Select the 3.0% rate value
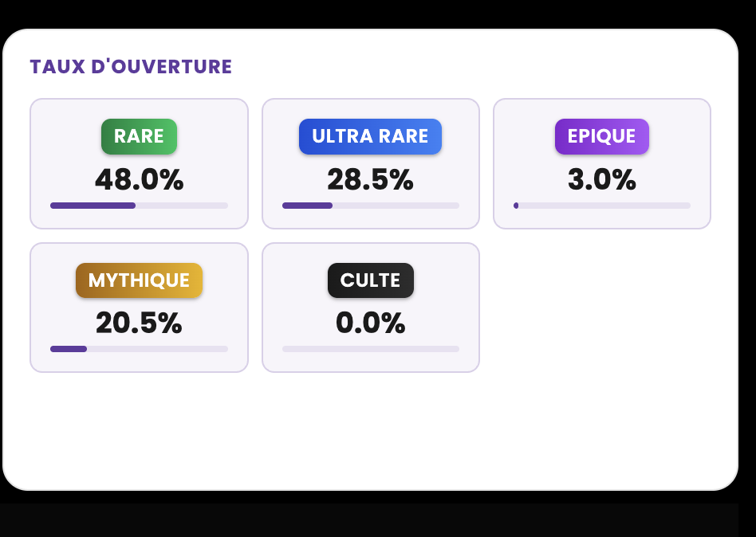 point(601,180)
